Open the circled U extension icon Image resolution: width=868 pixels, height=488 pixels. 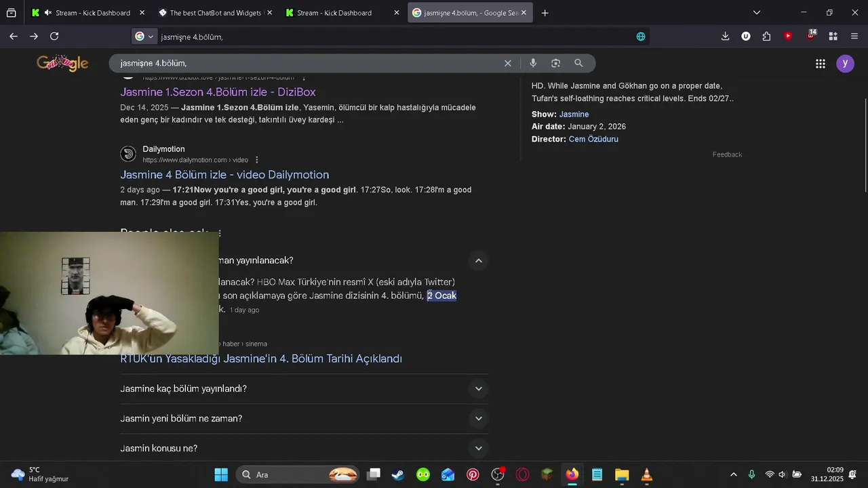[746, 36]
